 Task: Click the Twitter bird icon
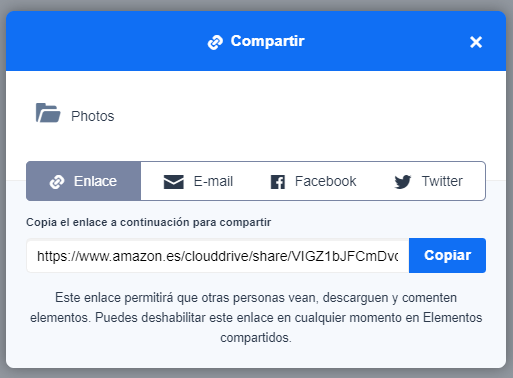[x=403, y=182]
